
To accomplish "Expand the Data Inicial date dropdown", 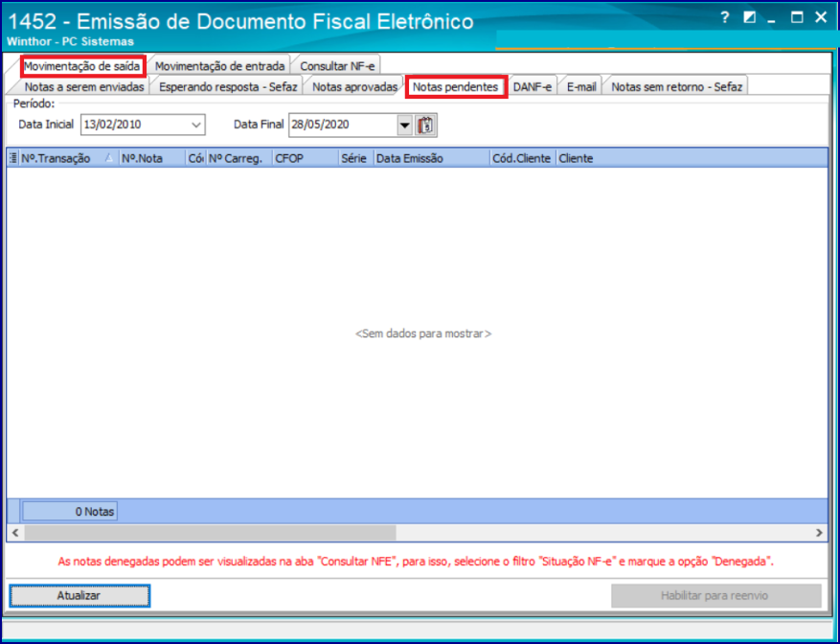I will pyautogui.click(x=195, y=125).
